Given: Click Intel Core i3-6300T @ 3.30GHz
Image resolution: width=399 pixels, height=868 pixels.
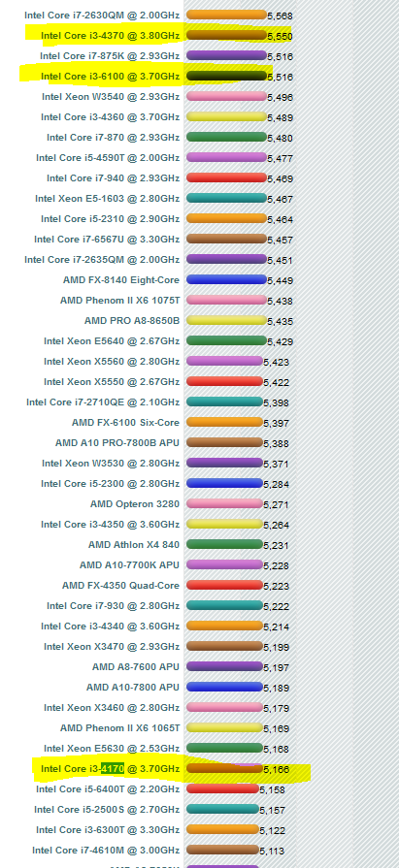Looking at the screenshot, I should point(108,829).
